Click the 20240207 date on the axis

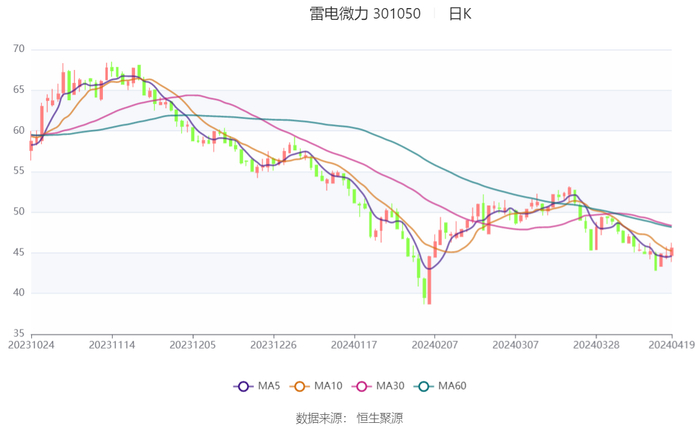pyautogui.click(x=434, y=345)
